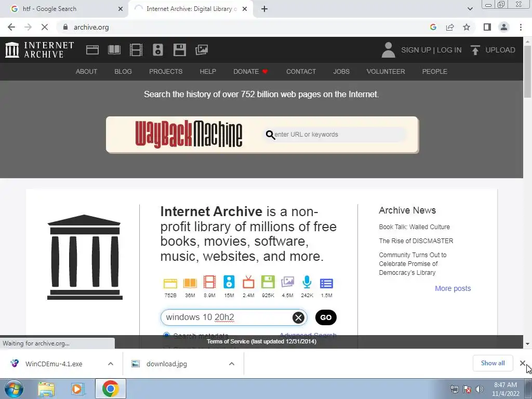Image resolution: width=532 pixels, height=399 pixels.
Task: Open the BLOG menu item
Action: 123,72
